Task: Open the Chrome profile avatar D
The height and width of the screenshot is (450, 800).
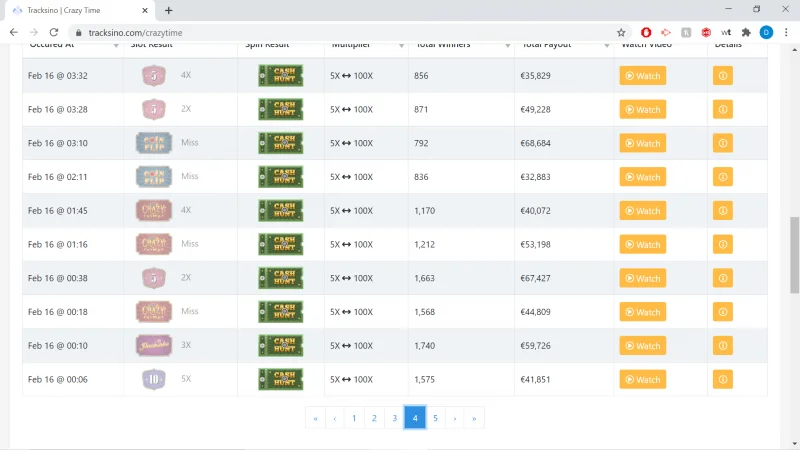Action: 766,33
